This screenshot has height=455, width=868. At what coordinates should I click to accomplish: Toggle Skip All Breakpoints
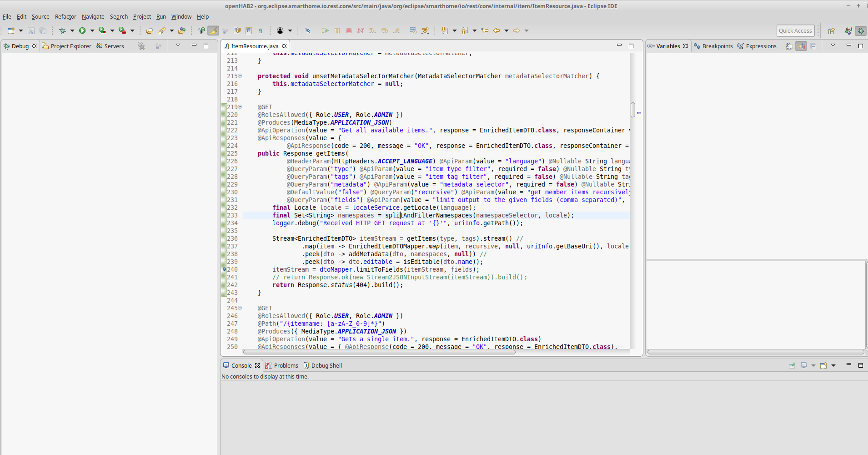[x=308, y=30]
